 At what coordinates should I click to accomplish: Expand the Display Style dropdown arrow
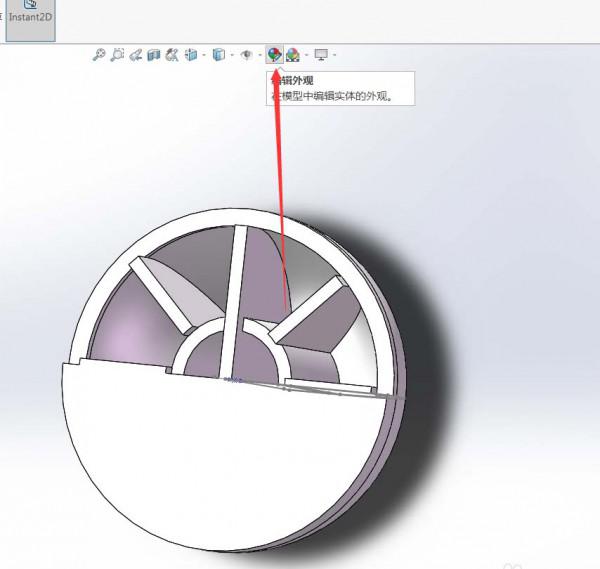[232, 55]
